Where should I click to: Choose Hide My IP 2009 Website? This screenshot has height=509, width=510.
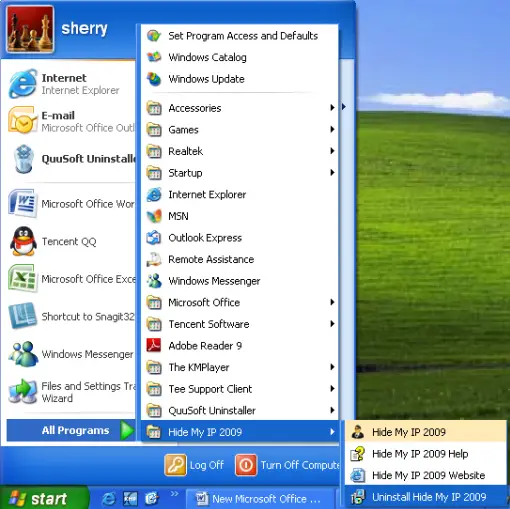click(426, 475)
